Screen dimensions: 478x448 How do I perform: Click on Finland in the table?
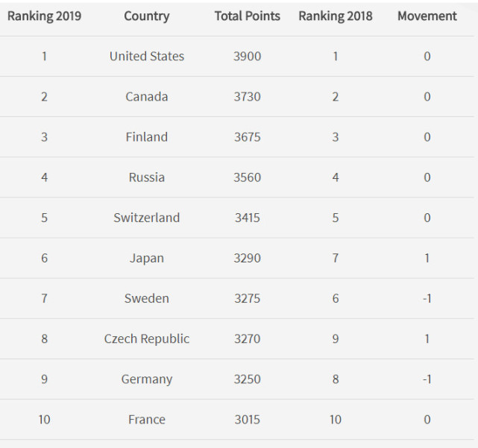point(147,136)
